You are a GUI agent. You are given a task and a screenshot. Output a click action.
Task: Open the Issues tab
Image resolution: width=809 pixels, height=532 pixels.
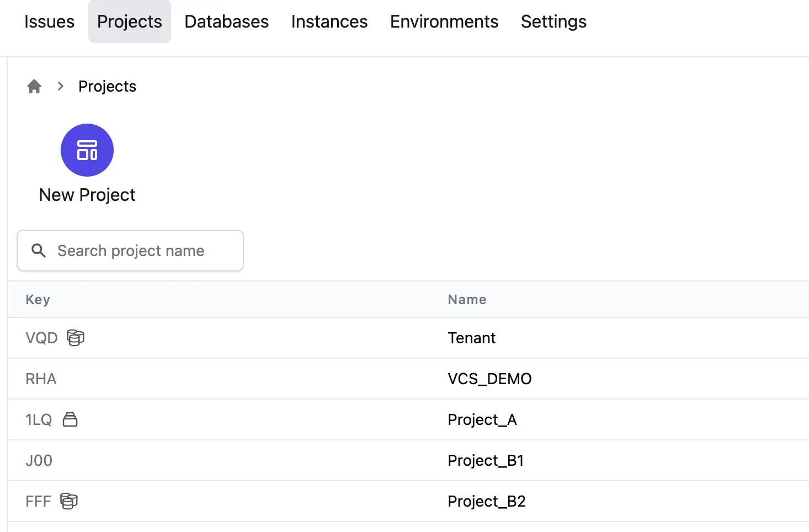pos(49,22)
